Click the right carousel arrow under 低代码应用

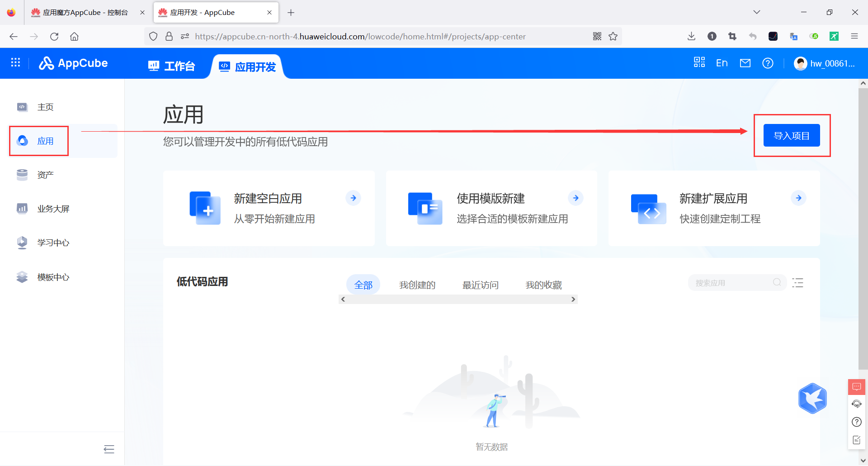(573, 299)
